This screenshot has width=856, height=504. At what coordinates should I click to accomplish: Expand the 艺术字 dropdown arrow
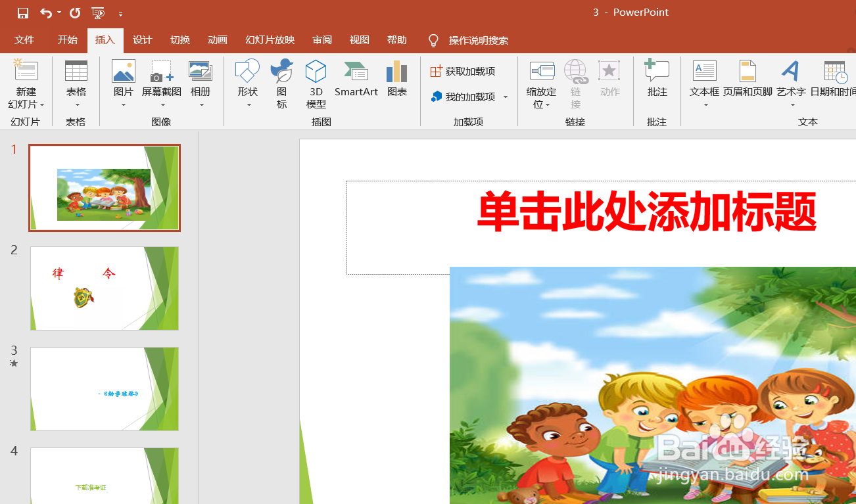792,105
